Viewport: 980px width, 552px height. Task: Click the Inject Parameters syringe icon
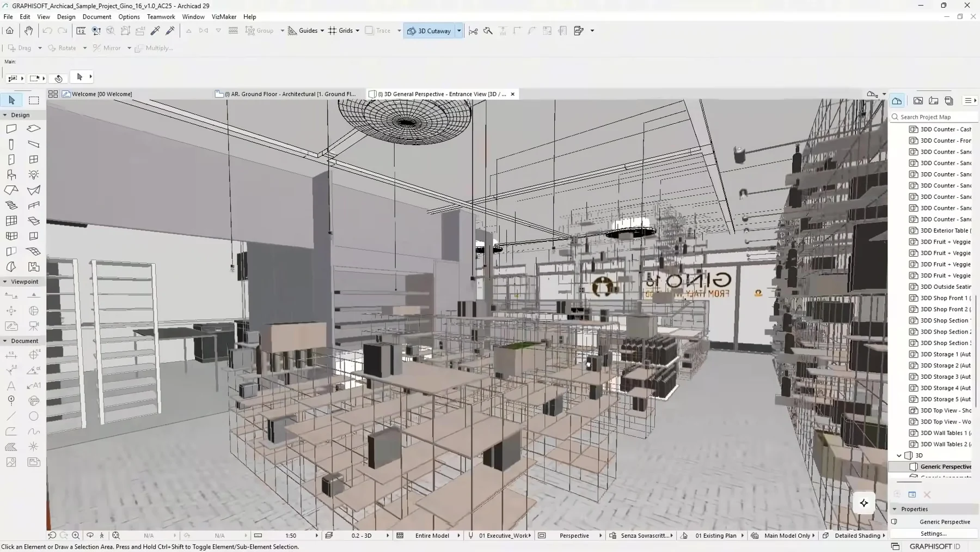[170, 31]
